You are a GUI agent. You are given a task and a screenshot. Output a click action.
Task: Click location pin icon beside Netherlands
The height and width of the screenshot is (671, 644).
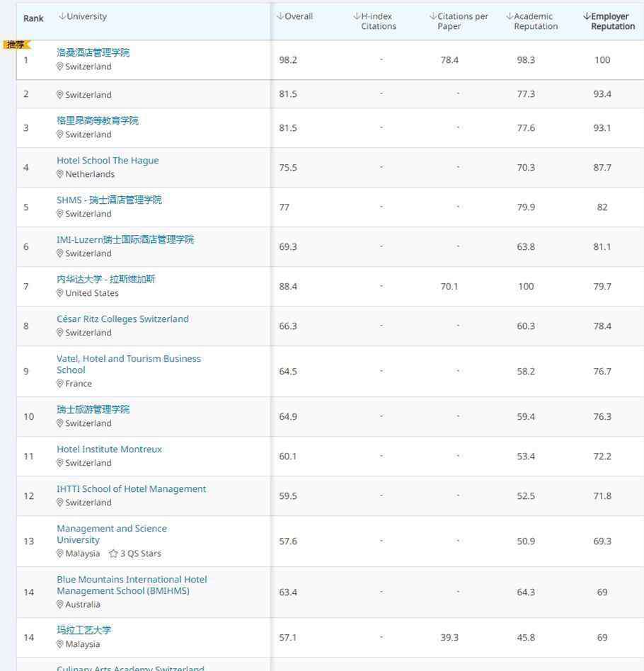pos(60,174)
